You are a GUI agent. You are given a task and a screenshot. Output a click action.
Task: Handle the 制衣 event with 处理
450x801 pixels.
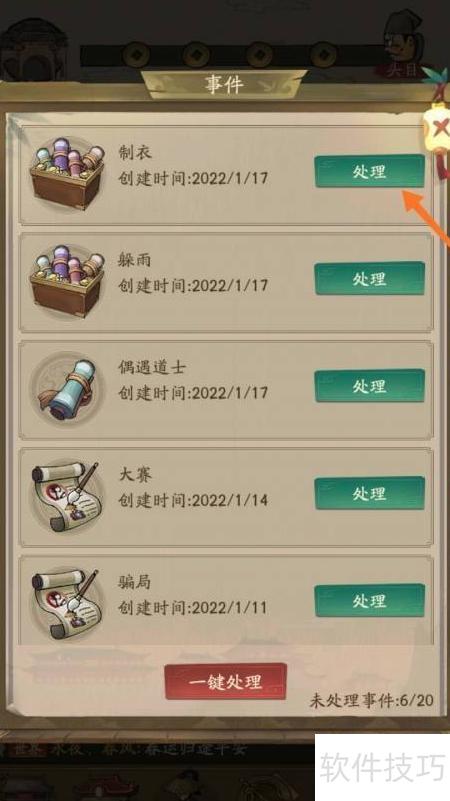[x=369, y=171]
